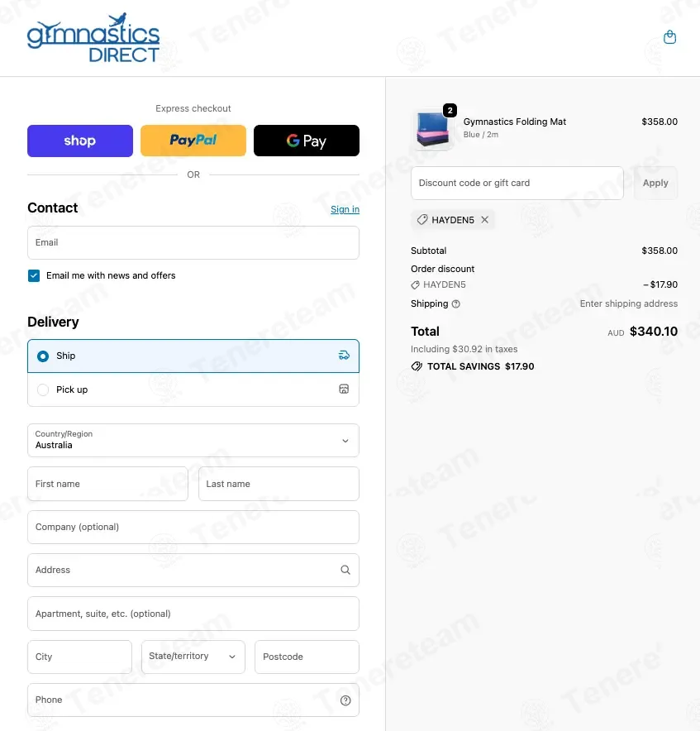Open the Country/Region dropdown

coord(193,440)
